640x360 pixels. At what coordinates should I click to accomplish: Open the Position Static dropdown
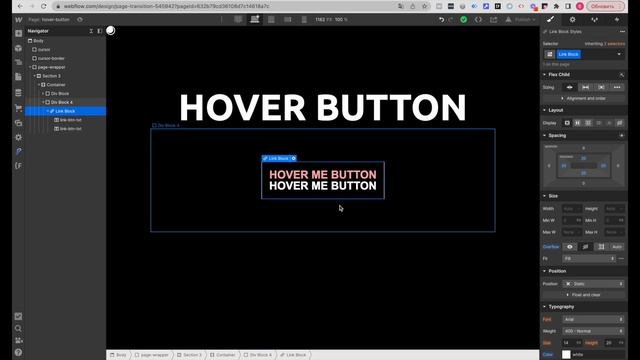coord(593,284)
